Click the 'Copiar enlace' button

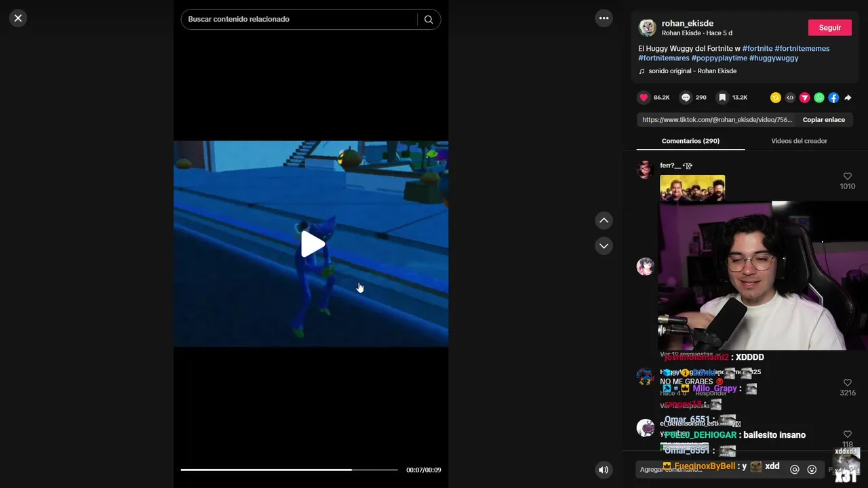pos(823,120)
